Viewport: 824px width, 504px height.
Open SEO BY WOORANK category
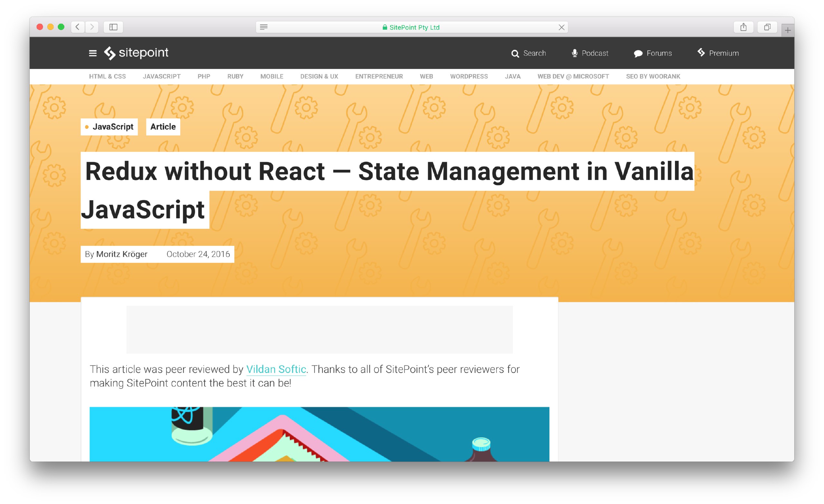(x=653, y=77)
